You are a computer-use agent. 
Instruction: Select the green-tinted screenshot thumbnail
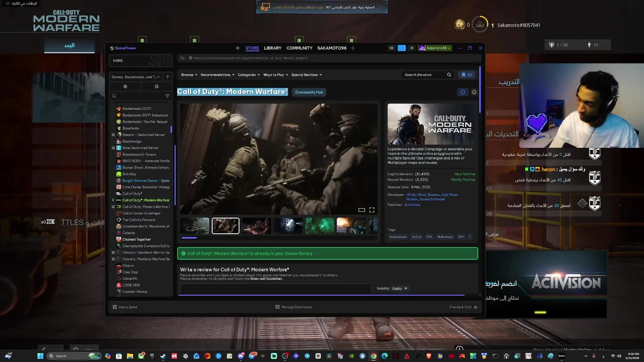pyautogui.click(x=319, y=226)
